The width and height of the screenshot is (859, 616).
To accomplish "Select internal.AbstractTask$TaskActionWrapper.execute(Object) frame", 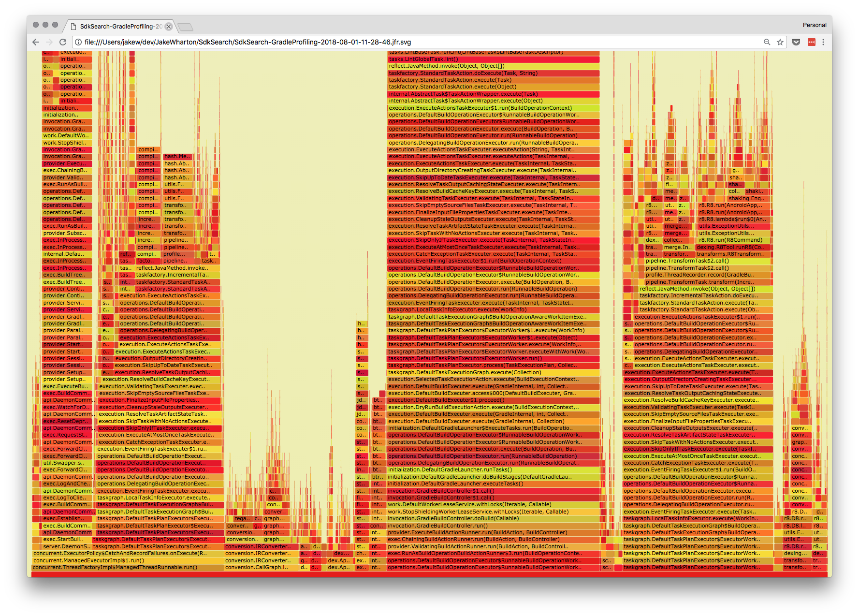I will click(x=494, y=101).
